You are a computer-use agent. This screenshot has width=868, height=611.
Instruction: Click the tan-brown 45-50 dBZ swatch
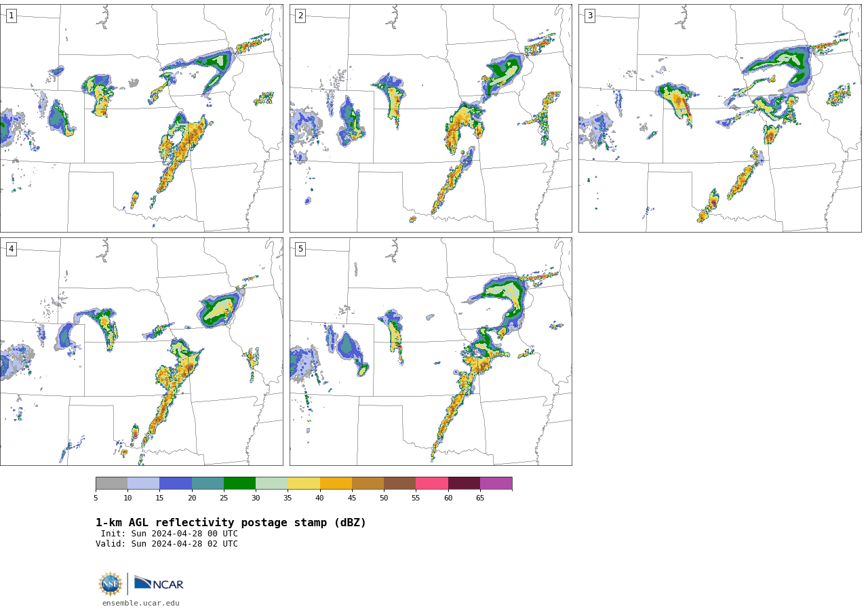pos(368,484)
